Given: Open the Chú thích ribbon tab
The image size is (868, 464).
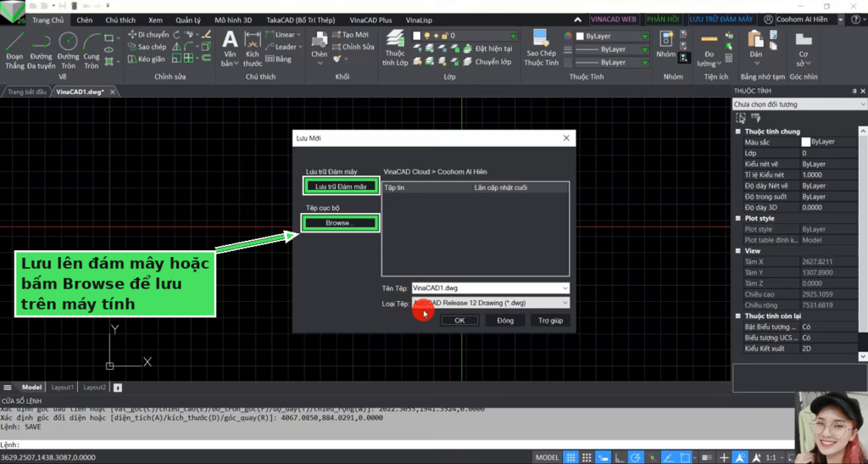Looking at the screenshot, I should click(120, 20).
